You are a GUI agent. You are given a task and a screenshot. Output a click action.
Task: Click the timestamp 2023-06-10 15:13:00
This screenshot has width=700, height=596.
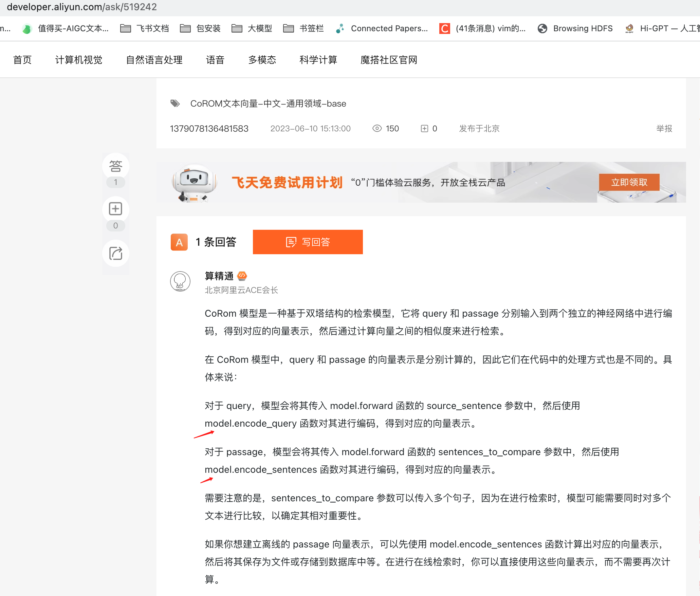(310, 129)
